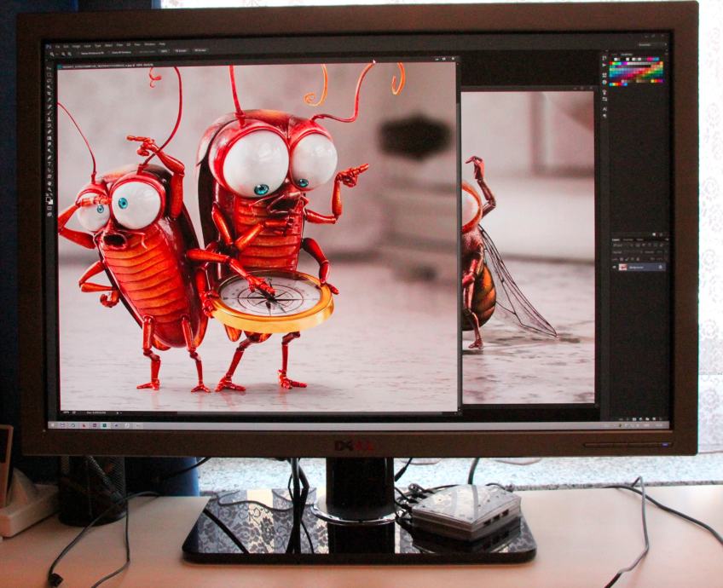Click the Zoom Out icon in options bar
This screenshot has height=588, width=723.
70,53
